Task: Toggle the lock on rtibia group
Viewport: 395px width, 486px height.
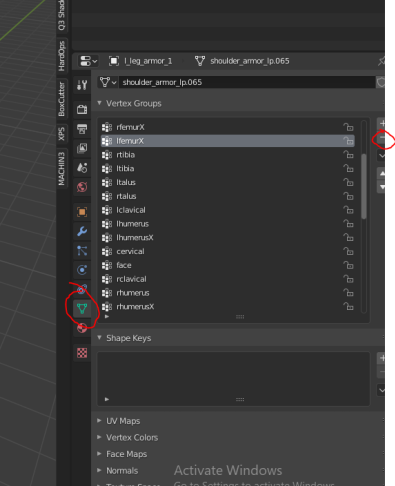Action: [348, 155]
